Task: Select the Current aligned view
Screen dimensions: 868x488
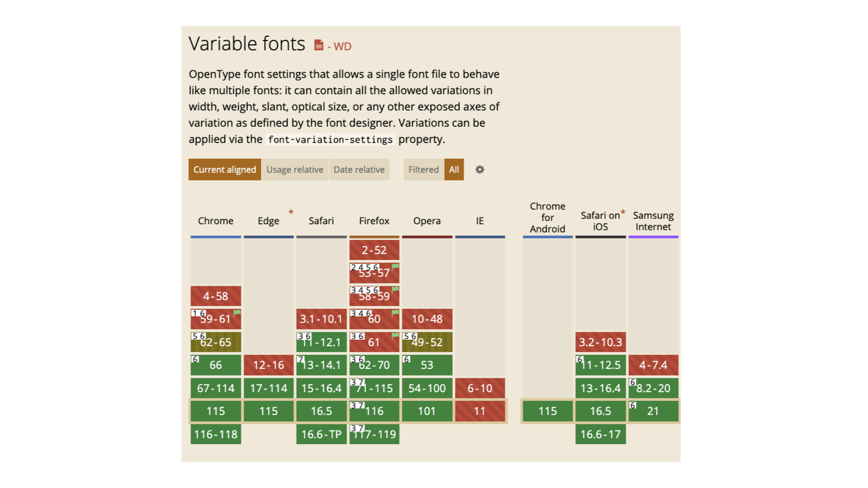Action: point(225,169)
